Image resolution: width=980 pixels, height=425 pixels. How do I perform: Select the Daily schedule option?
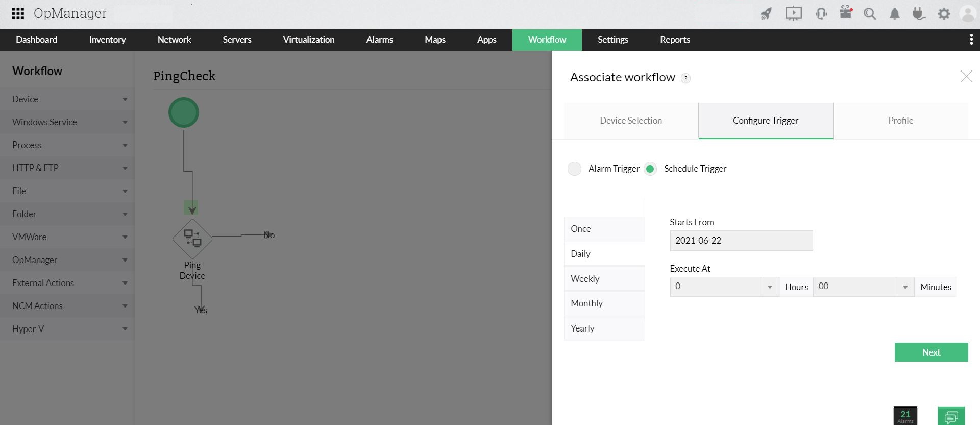tap(604, 254)
